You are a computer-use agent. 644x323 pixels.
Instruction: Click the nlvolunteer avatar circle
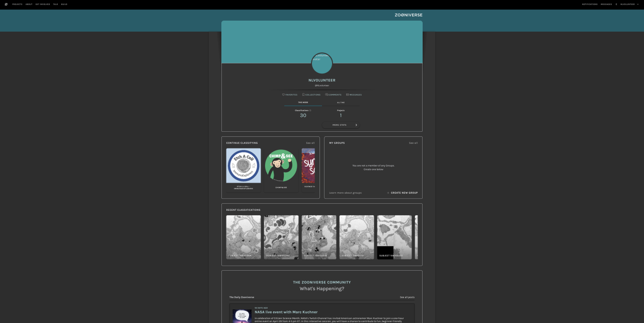pyautogui.click(x=322, y=63)
